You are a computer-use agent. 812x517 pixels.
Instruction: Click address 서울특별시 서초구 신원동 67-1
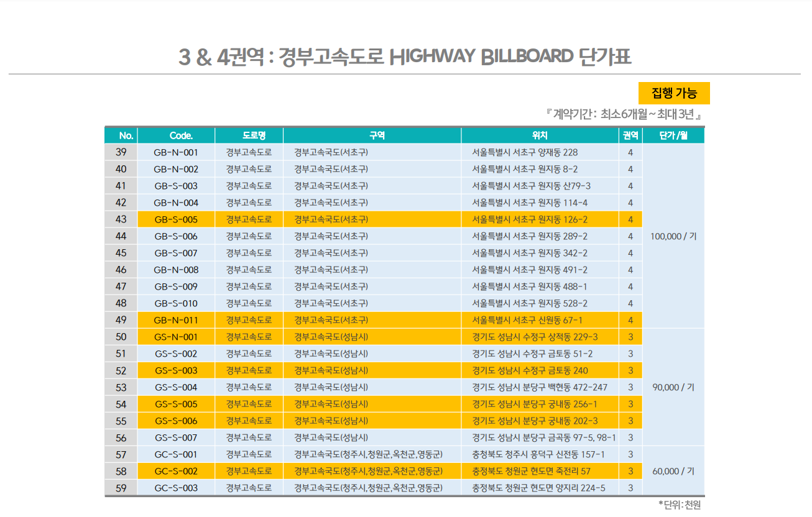click(527, 320)
